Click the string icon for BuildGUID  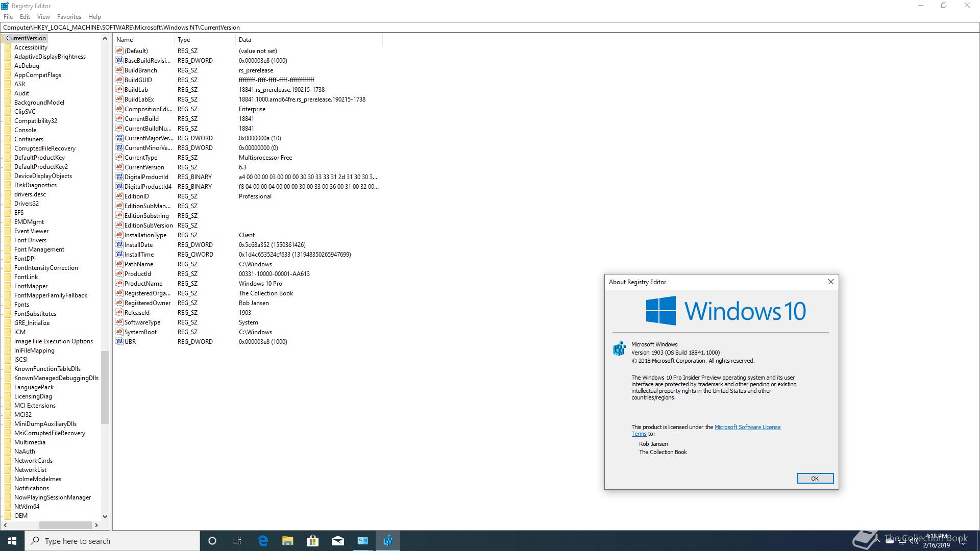119,80
